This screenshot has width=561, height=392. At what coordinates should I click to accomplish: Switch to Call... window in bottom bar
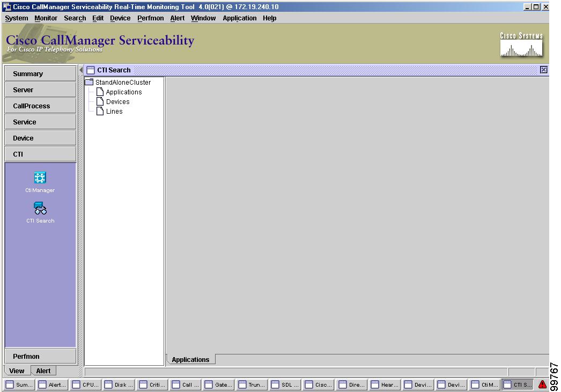pos(186,385)
